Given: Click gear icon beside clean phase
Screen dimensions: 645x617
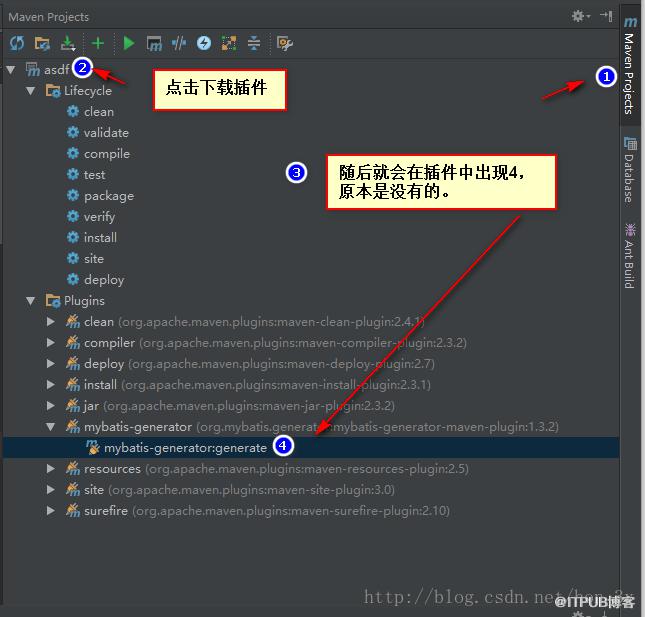Looking at the screenshot, I should 73,111.
